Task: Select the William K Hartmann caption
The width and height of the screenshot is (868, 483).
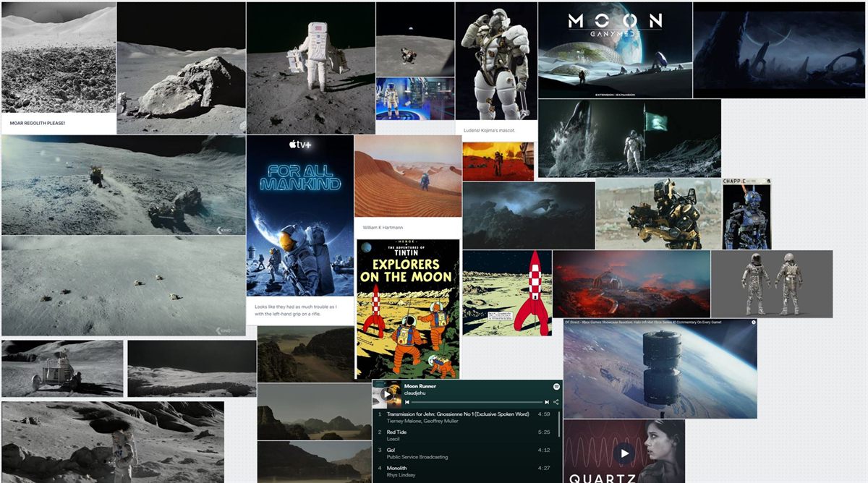Action: point(382,227)
